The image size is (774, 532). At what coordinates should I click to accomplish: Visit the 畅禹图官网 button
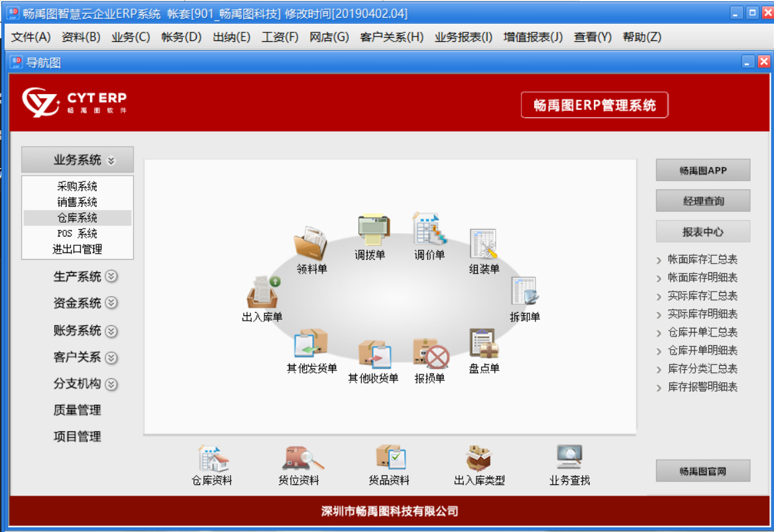pyautogui.click(x=703, y=471)
